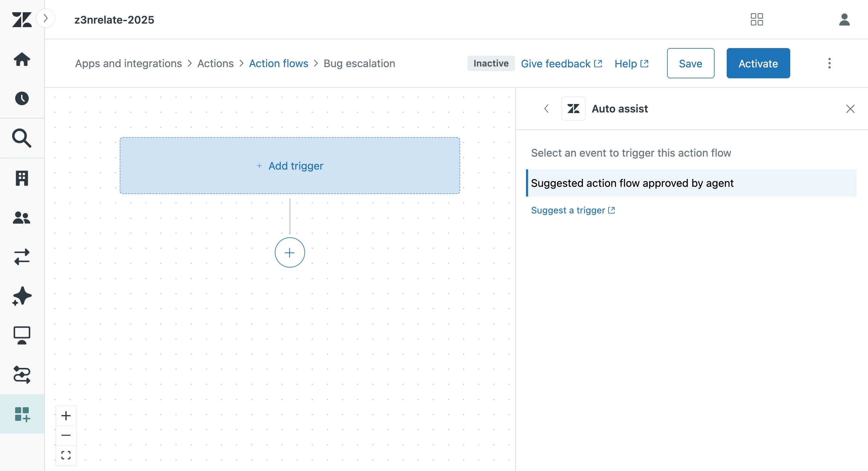Open the Home icon in sidebar
The width and height of the screenshot is (868, 471).
[x=22, y=59]
